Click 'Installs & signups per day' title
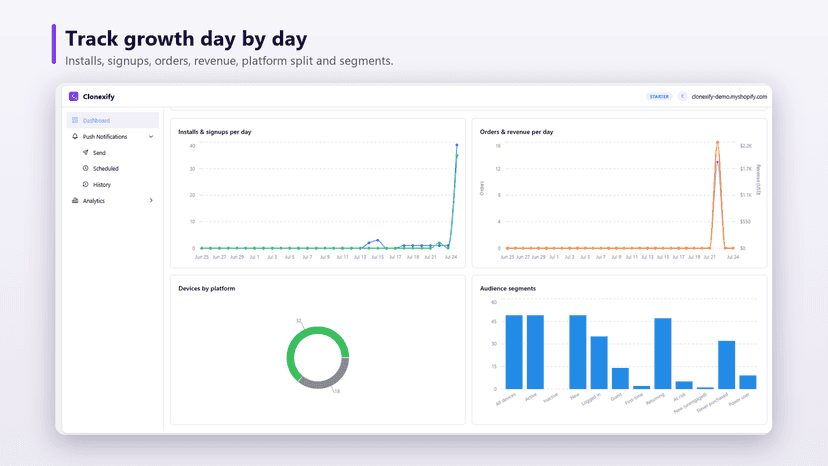828x466 pixels. (x=215, y=132)
